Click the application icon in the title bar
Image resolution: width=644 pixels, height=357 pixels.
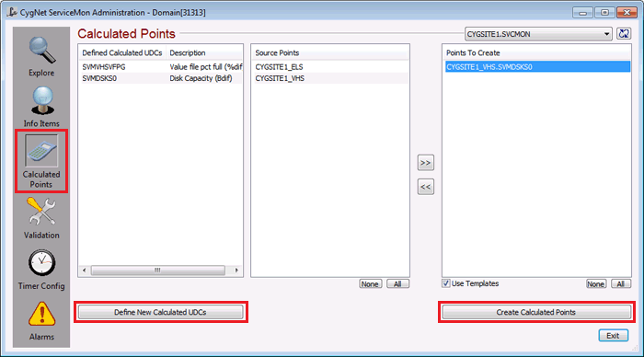(12, 12)
